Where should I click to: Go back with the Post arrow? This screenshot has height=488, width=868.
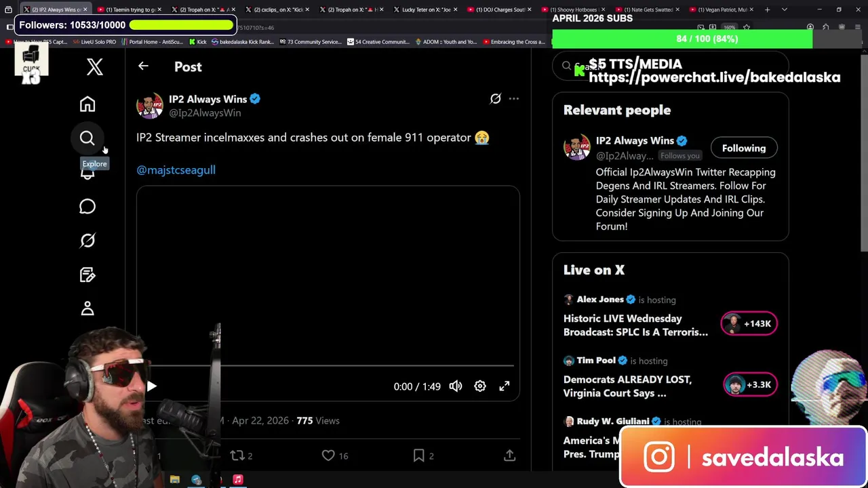143,66
